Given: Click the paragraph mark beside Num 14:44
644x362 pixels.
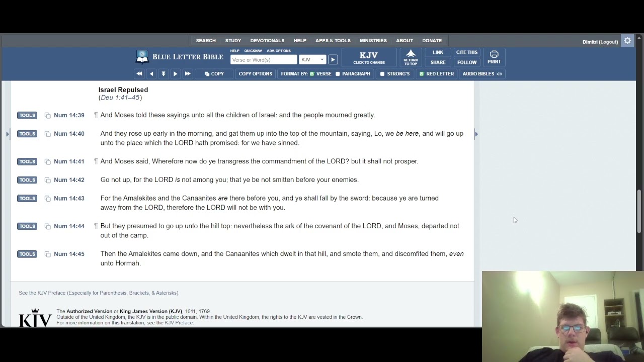Looking at the screenshot, I should click(96, 226).
